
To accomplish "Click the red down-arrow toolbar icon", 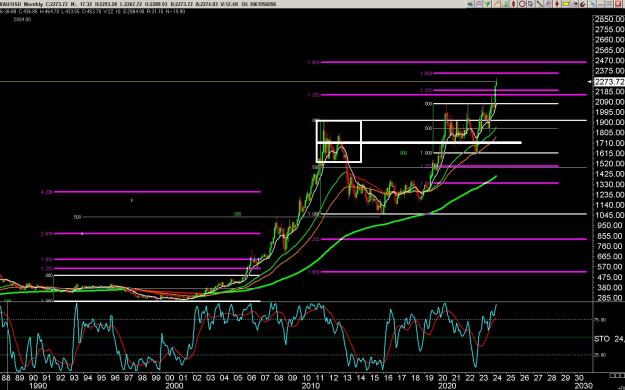I will (x=557, y=4).
